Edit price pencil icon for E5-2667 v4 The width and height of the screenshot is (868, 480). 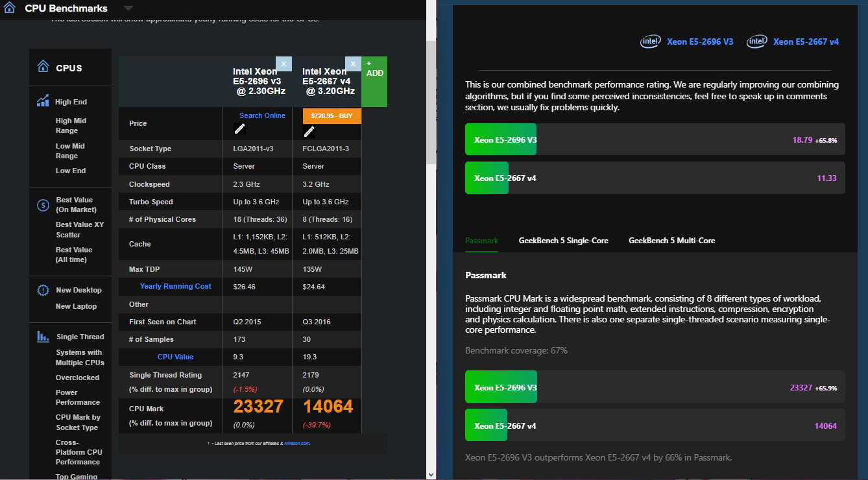pos(309,132)
